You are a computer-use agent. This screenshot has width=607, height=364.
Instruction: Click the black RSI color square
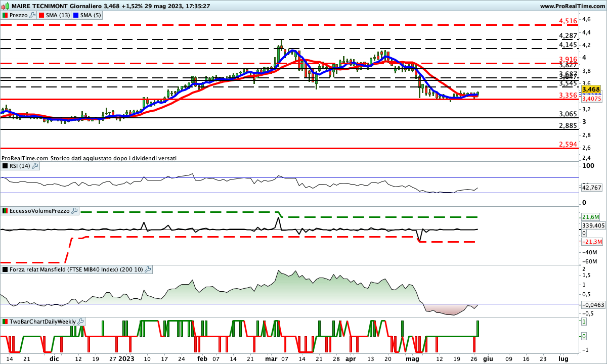(5, 165)
